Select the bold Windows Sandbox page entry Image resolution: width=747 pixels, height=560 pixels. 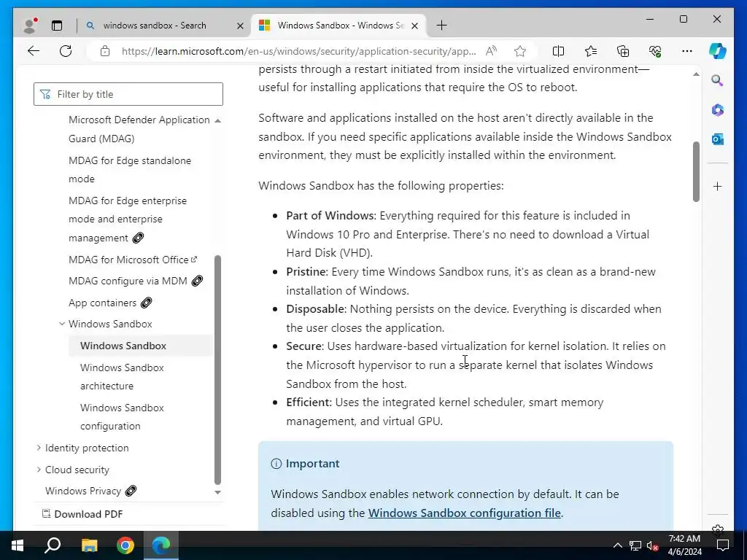(x=123, y=346)
